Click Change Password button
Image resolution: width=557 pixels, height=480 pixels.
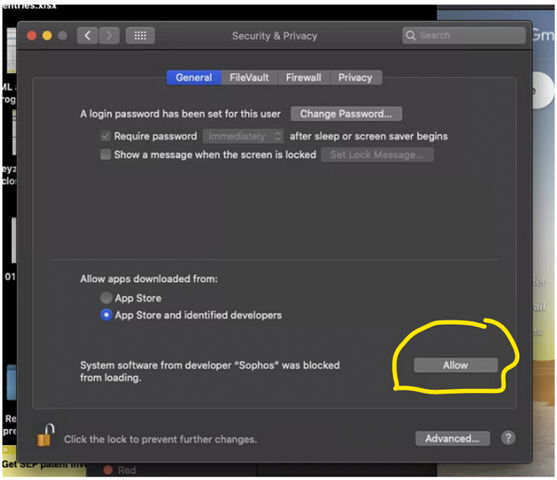[x=346, y=114]
